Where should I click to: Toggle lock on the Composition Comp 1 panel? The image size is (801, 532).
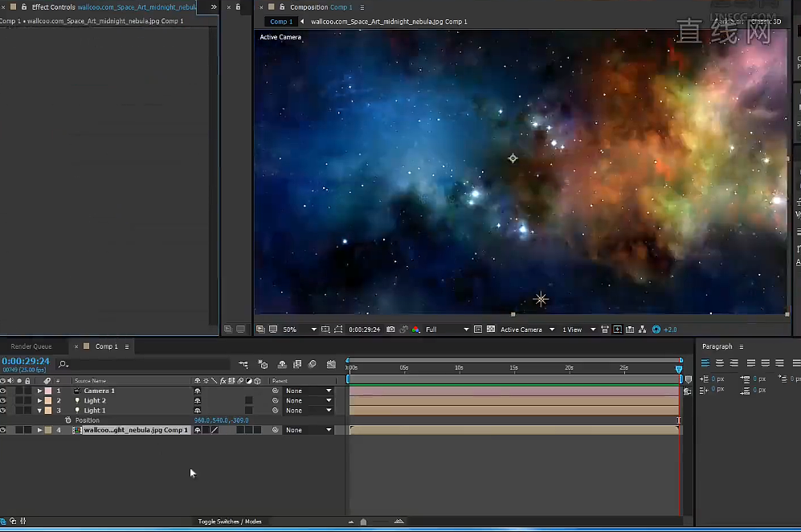[x=282, y=7]
